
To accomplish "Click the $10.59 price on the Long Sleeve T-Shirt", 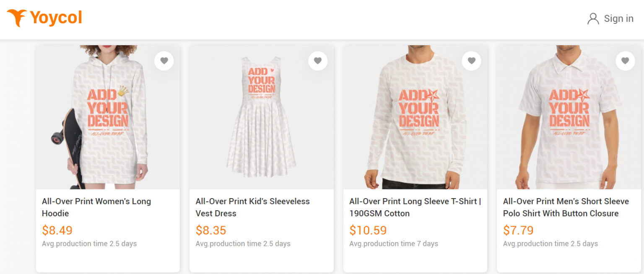I will click(368, 230).
